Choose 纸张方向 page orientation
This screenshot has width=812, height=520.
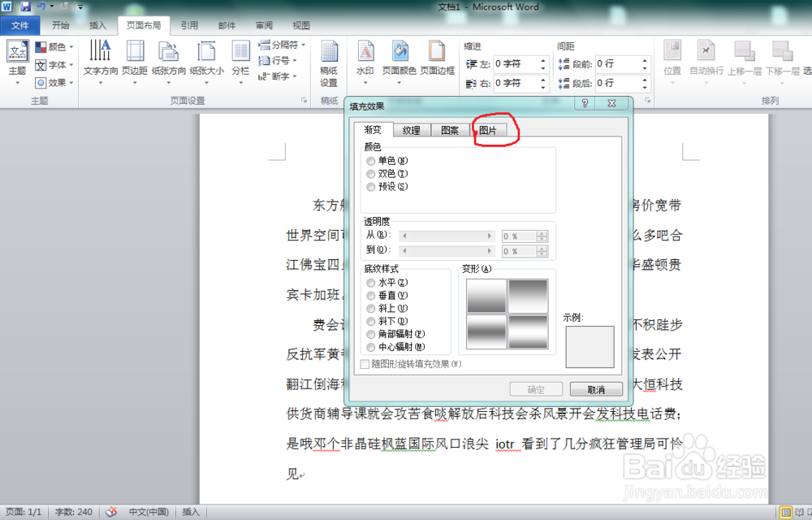(169, 61)
